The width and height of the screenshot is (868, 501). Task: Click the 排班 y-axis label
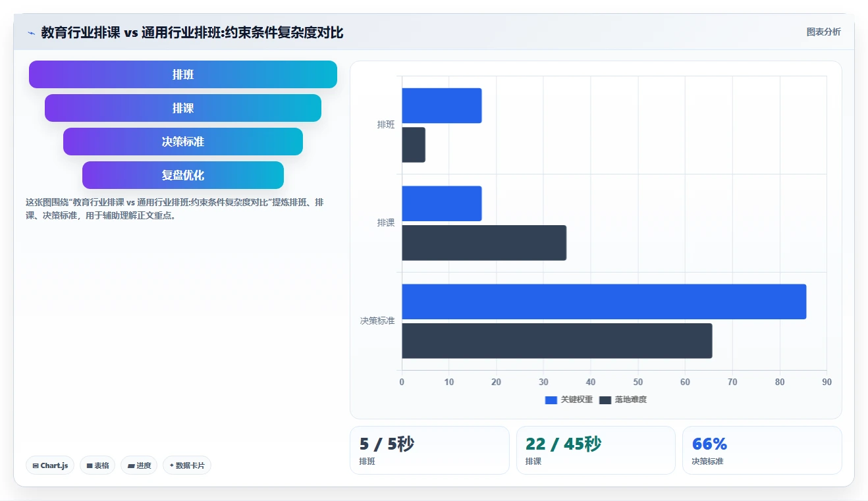click(x=386, y=125)
